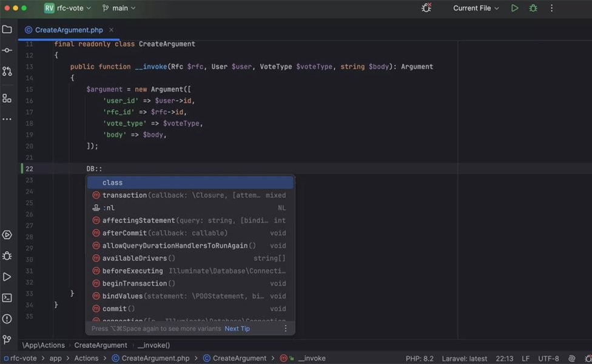Open the Project tool window folder icon
Image resolution: width=592 pixels, height=364 pixels.
[x=7, y=30]
